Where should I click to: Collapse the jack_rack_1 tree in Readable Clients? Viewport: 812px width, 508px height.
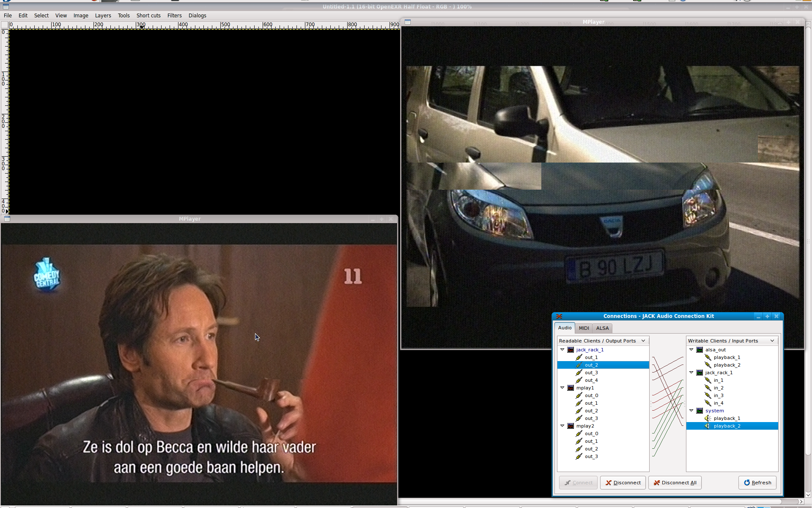click(562, 350)
